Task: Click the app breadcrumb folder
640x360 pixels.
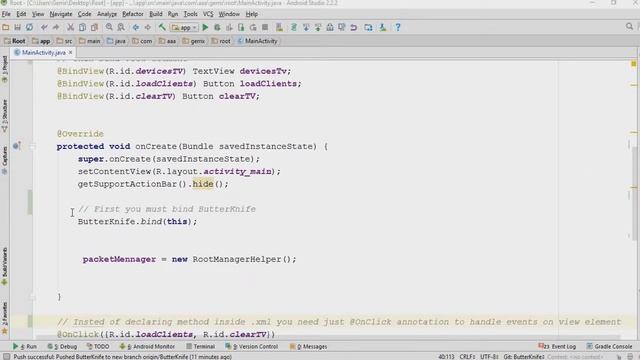Action: (x=41, y=41)
